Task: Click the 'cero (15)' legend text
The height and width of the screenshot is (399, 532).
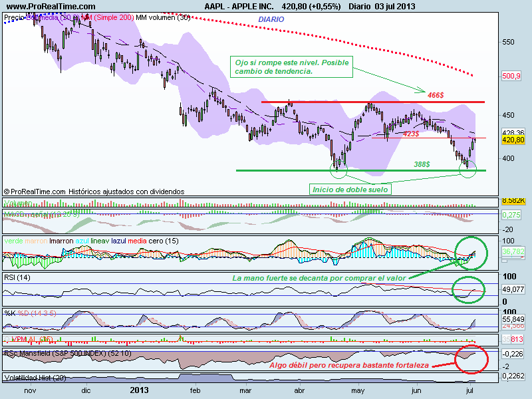Action: tap(164, 241)
